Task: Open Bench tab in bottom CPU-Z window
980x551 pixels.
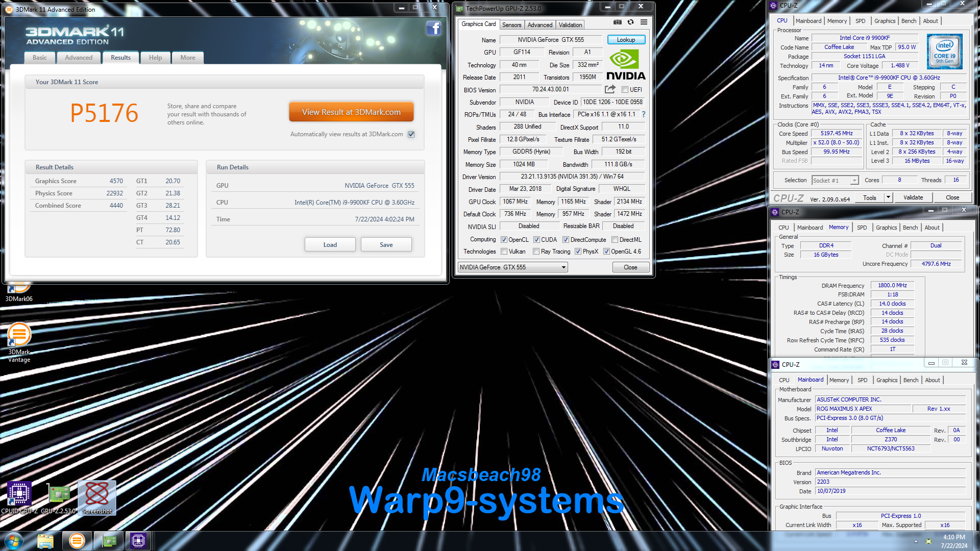Action: point(911,380)
